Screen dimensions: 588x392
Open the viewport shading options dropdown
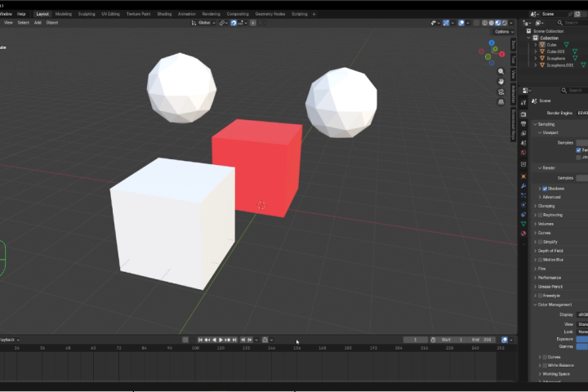511,23
